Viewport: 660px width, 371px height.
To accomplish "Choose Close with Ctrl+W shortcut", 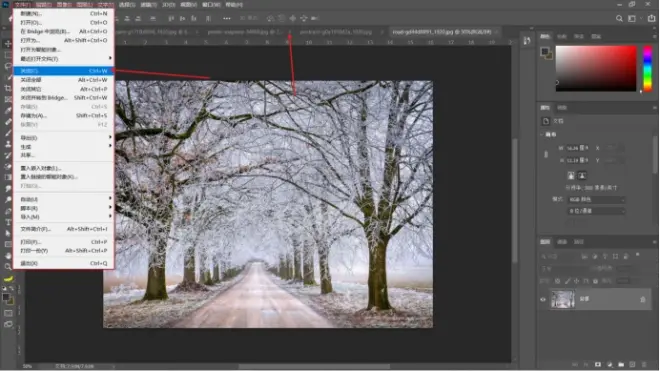I will pyautogui.click(x=63, y=71).
